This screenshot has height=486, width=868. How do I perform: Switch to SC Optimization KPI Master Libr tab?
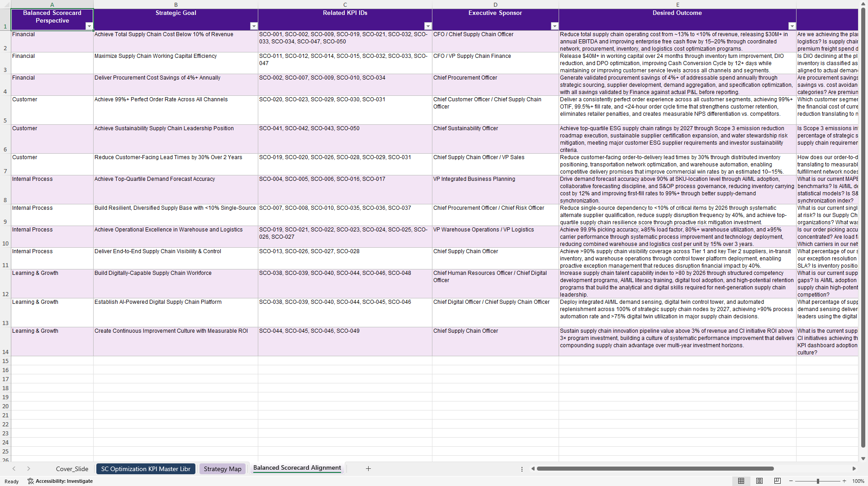(x=146, y=469)
